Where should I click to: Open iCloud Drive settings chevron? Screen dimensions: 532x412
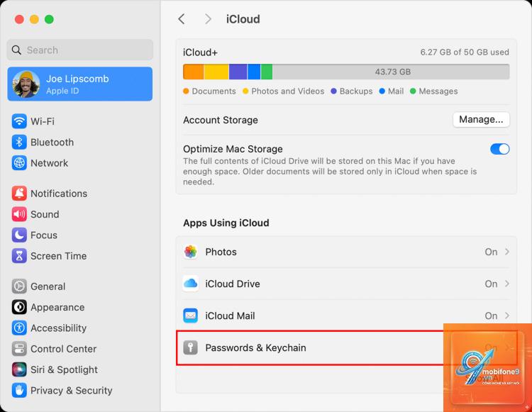[x=507, y=284]
